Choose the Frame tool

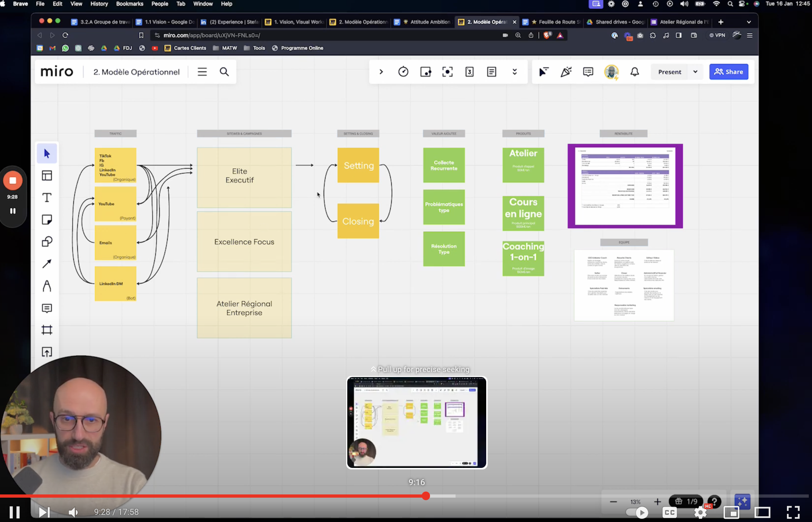point(47,330)
